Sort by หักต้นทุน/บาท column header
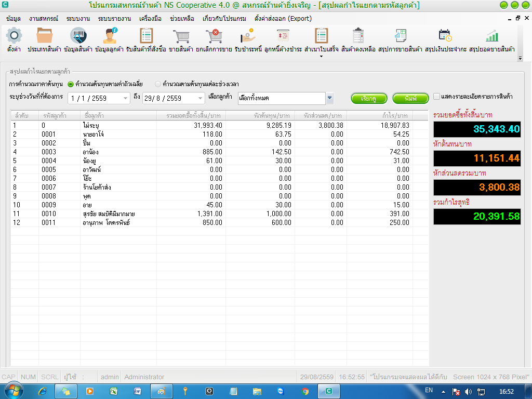Screen dimensions: 532x399 [x=260, y=116]
